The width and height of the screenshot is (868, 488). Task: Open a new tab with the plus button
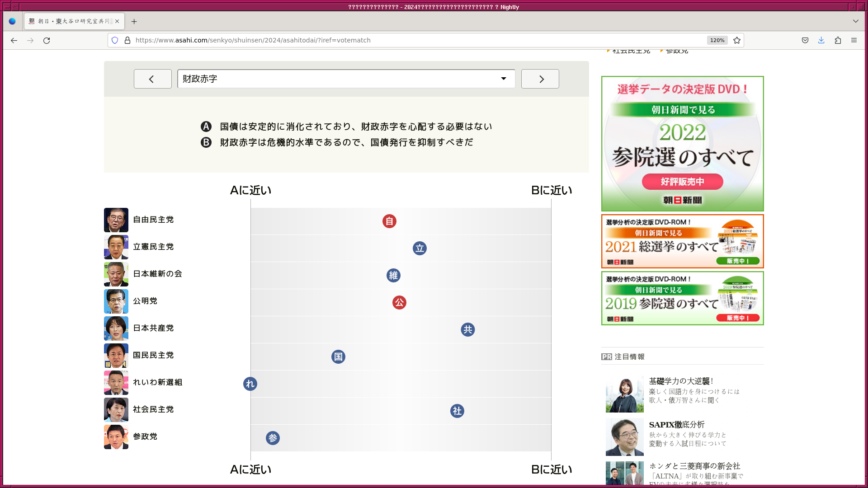coord(134,21)
